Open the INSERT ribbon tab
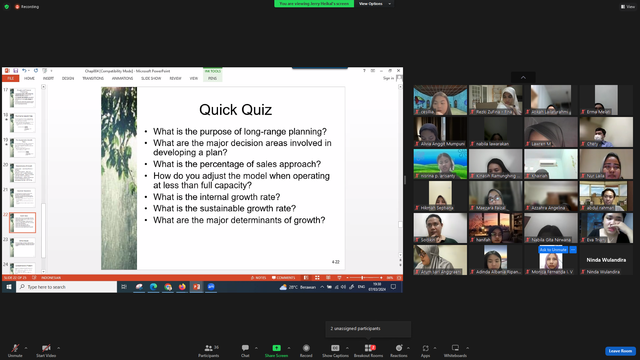This screenshot has width=640, height=360. point(49,78)
